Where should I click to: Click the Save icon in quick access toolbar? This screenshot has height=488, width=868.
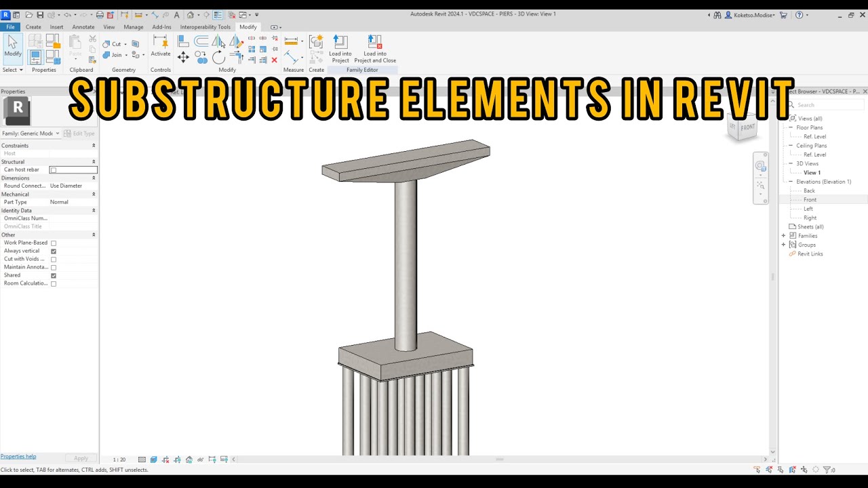[40, 15]
